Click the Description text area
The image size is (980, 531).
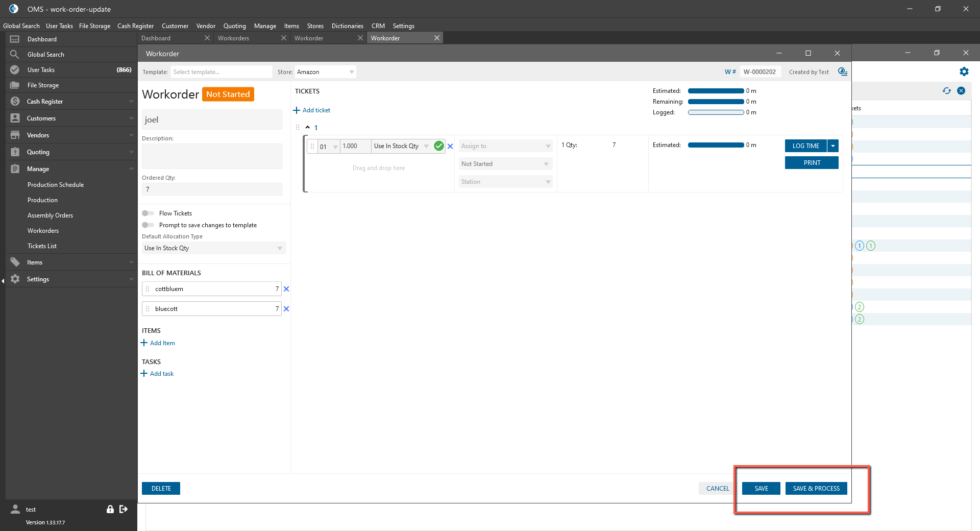212,156
